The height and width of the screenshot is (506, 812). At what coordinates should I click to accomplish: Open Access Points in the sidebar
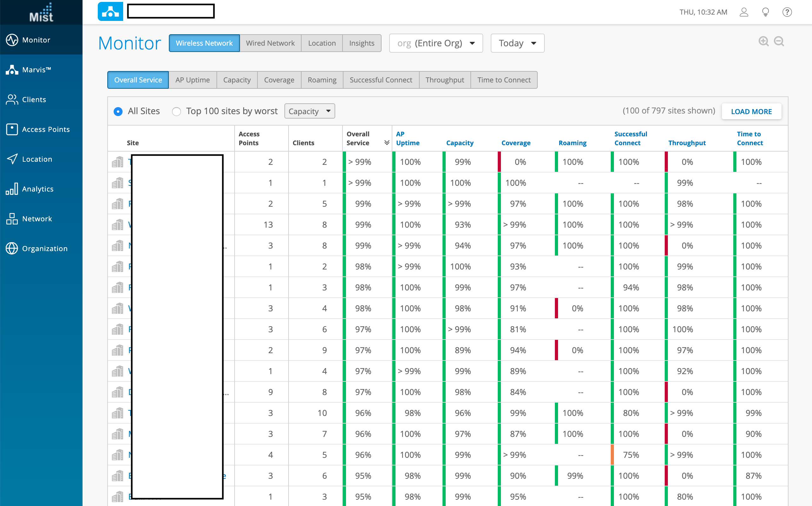[46, 129]
